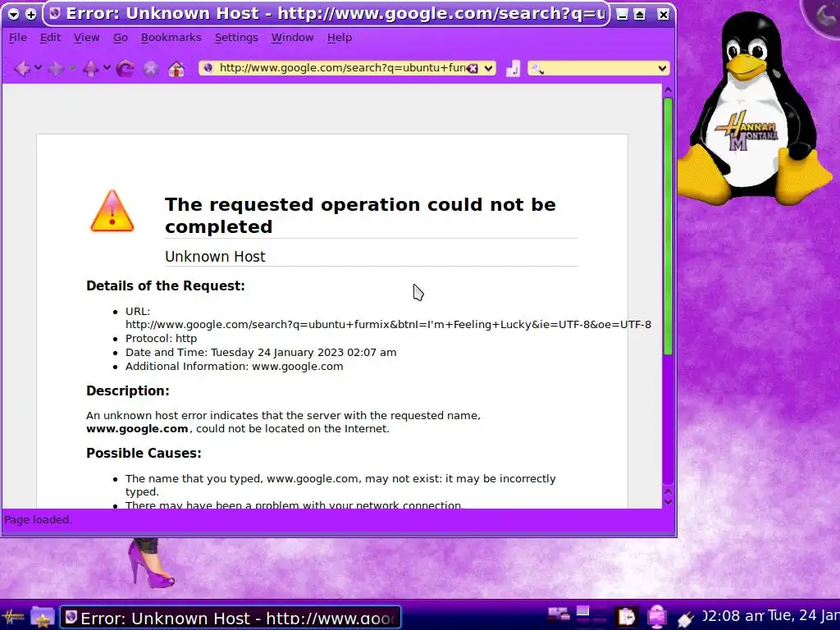Click the "requested operation could not be completed" heading

point(360,216)
